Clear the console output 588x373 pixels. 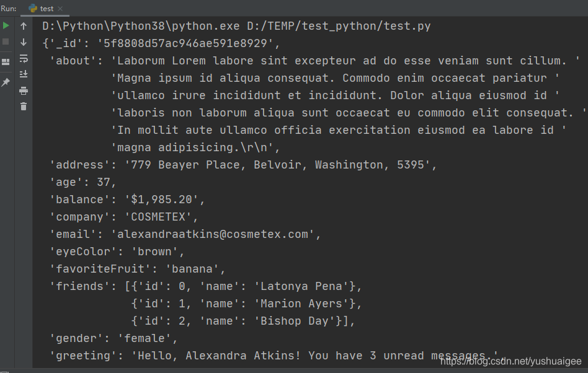[23, 107]
